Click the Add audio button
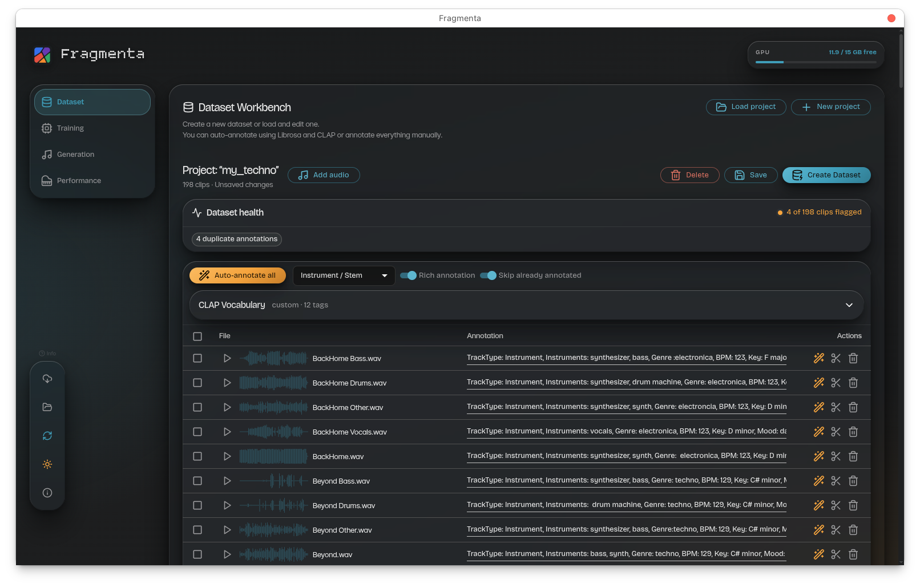Image resolution: width=920 pixels, height=588 pixels. (x=324, y=175)
